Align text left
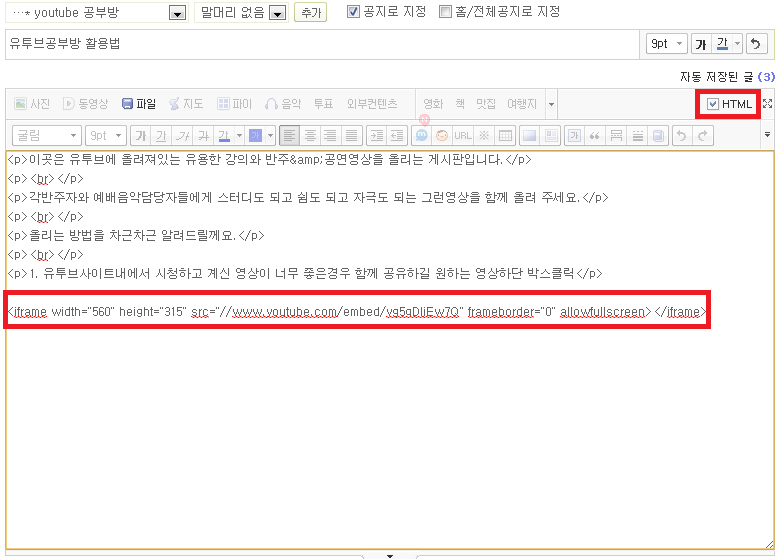This screenshot has width=779, height=559. (x=289, y=136)
